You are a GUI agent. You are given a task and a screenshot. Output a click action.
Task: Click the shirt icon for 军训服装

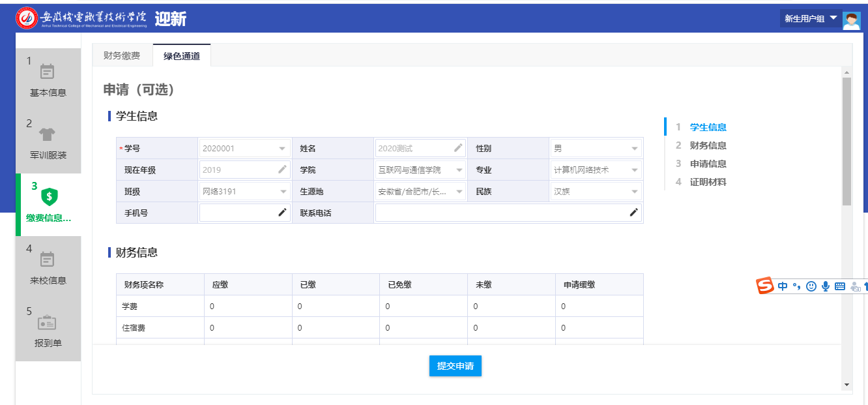pyautogui.click(x=47, y=134)
